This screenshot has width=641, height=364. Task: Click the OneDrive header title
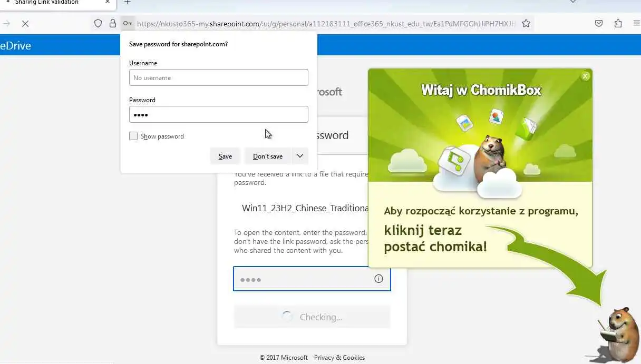[x=15, y=45]
